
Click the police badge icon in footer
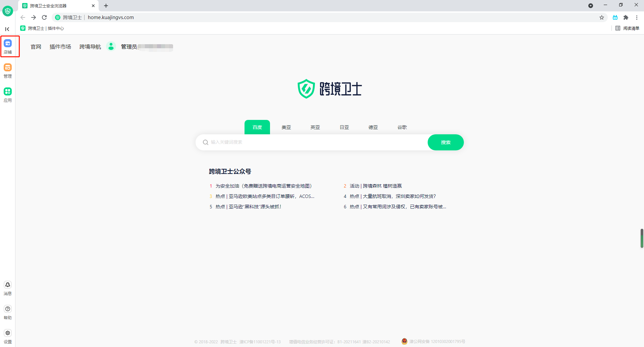[405, 341]
